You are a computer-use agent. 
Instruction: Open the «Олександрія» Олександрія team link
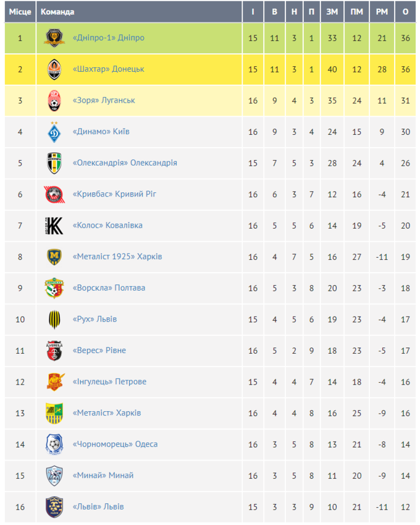[125, 163]
